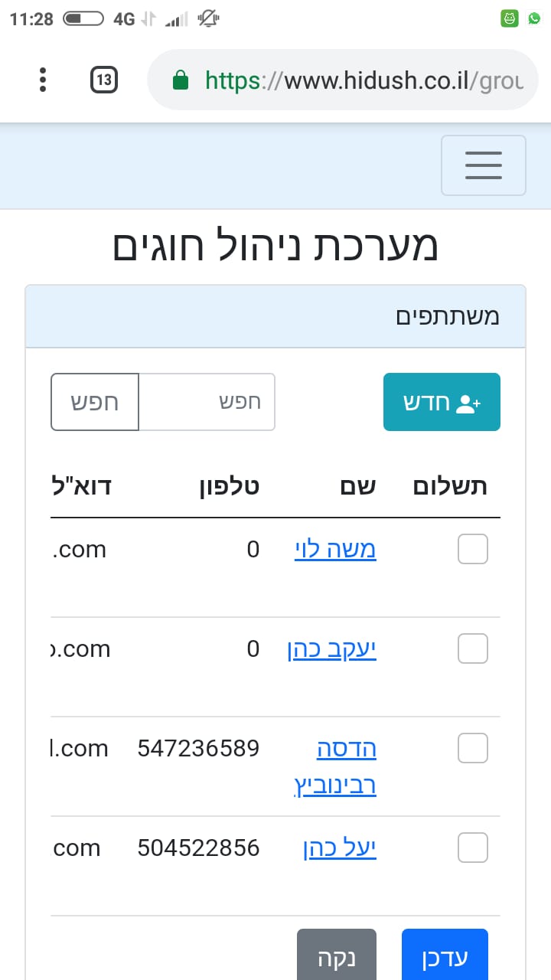Check payment box for יעקב כהן
Screen dimensions: 551x980
472,649
